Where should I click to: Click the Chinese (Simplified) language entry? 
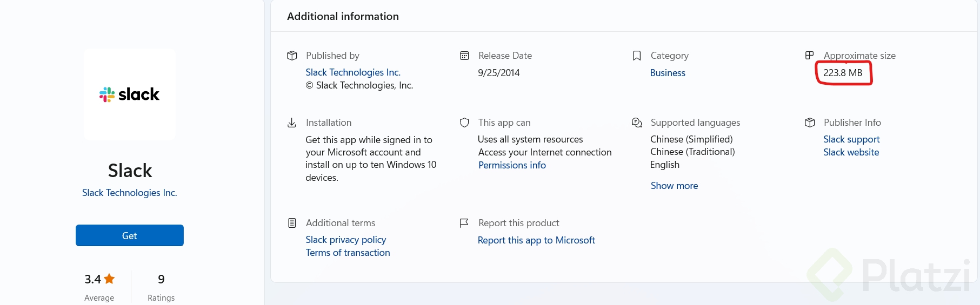coord(691,139)
